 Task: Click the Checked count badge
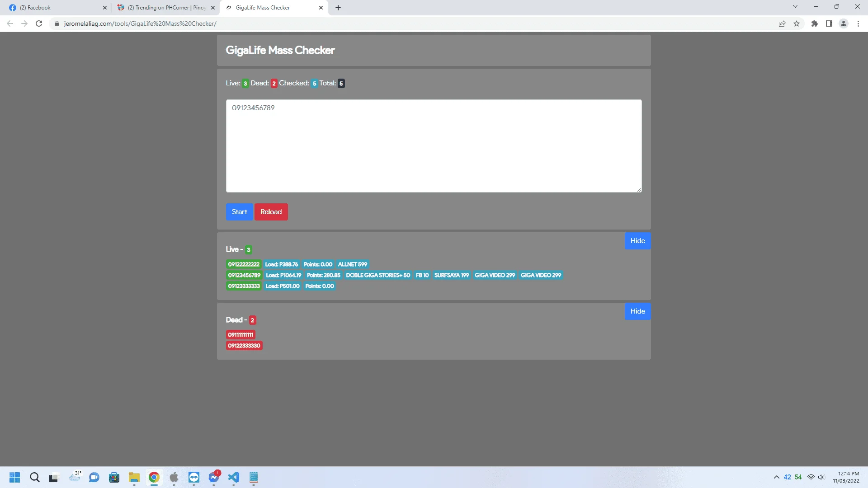pos(315,84)
